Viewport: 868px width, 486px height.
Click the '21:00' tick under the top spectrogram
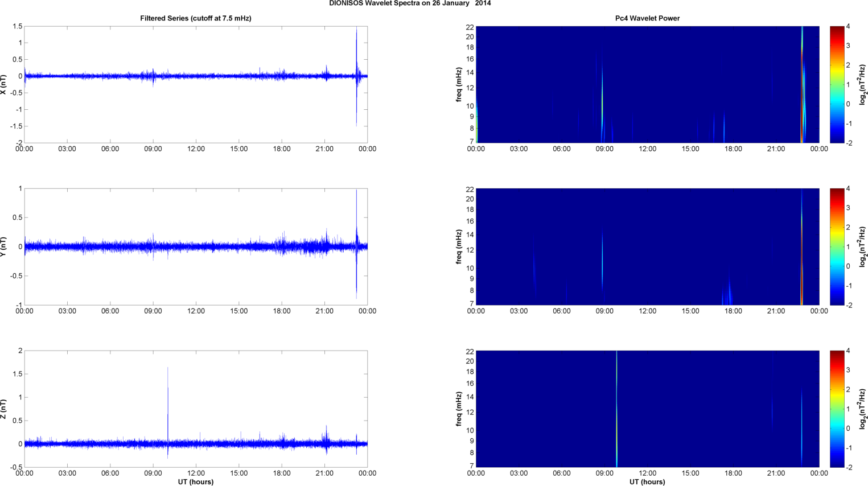tap(776, 149)
